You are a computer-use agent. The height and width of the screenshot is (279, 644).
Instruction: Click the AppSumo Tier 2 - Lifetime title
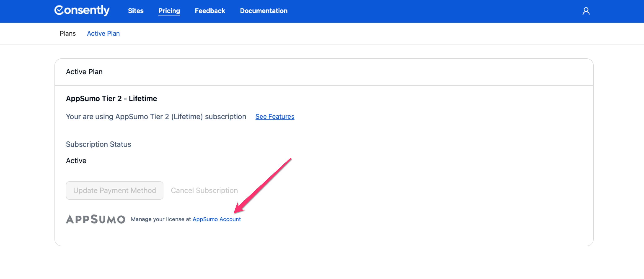point(111,99)
